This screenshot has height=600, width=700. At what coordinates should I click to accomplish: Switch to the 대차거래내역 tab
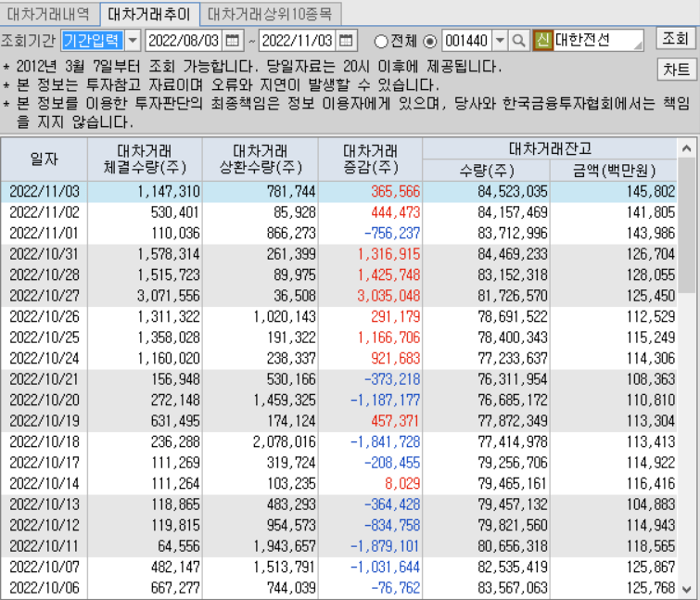point(49,14)
